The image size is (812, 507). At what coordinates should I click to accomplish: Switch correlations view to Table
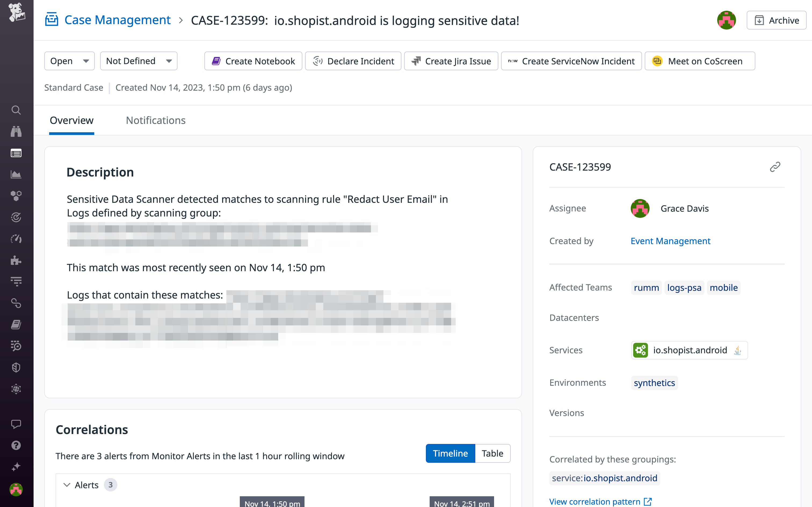tap(492, 453)
